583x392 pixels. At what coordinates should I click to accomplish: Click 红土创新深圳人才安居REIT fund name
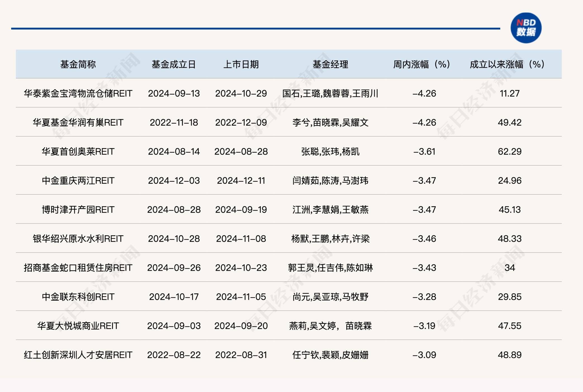coord(78,355)
